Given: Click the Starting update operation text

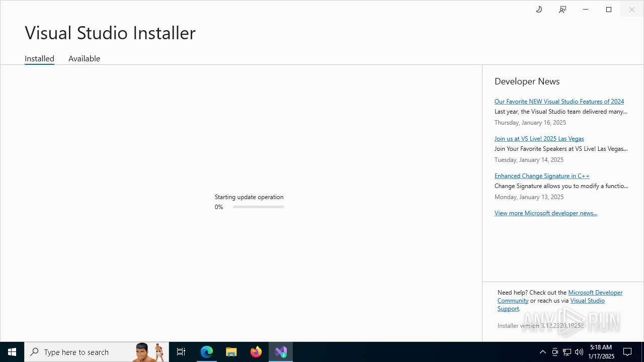Looking at the screenshot, I should coord(249,197).
